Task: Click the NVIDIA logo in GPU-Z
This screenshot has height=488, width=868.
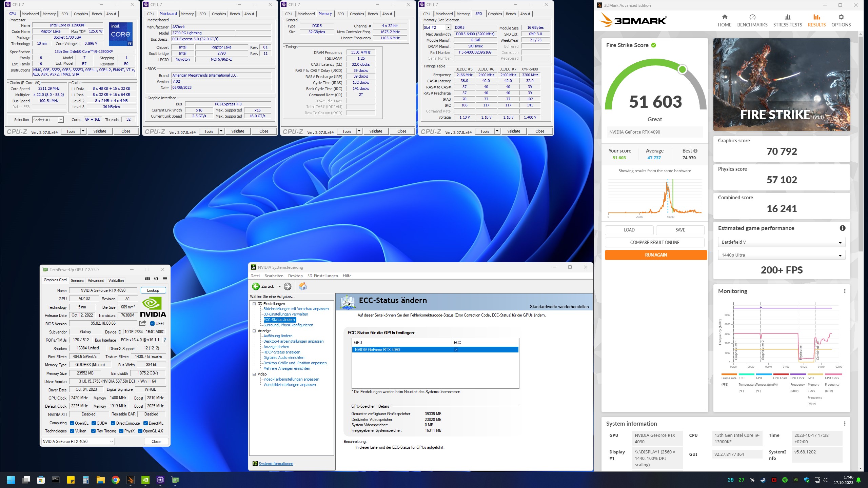Action: pyautogui.click(x=153, y=307)
